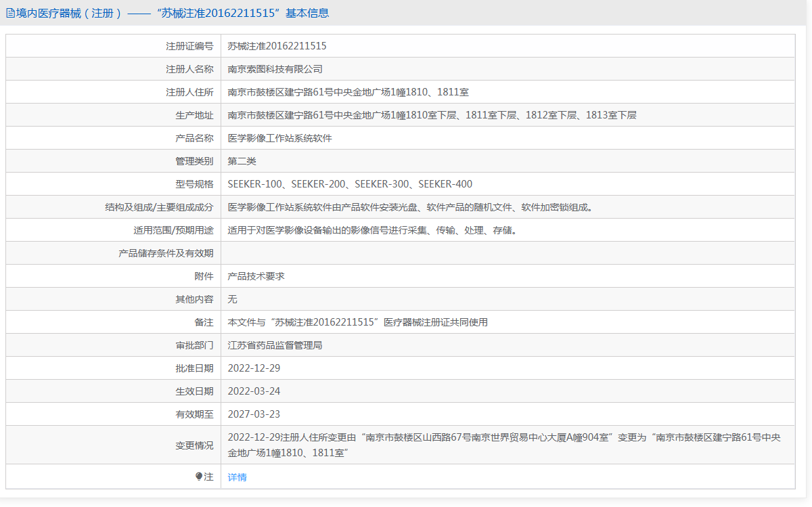The image size is (812, 507).
Task: Select attachment value 产品技术要求
Action: 256,276
